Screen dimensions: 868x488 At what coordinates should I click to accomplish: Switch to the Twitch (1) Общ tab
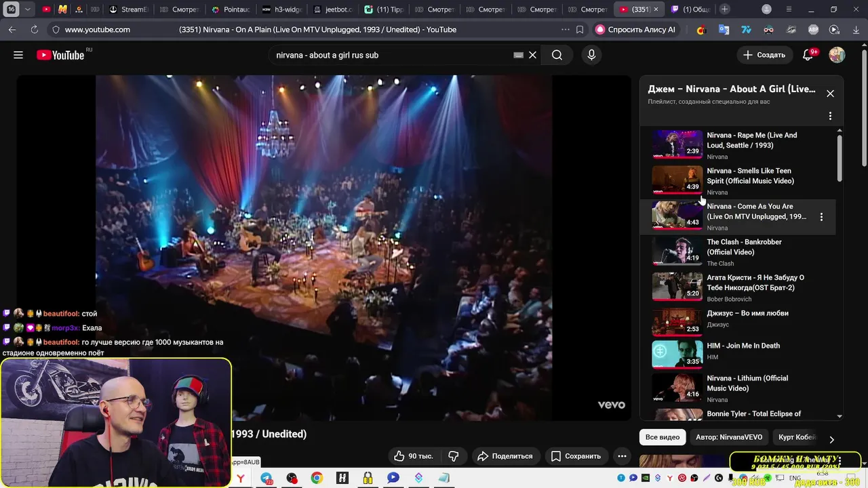coord(690,9)
